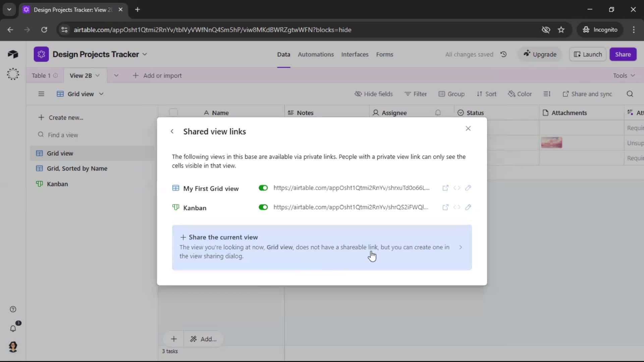This screenshot has width=644, height=362.
Task: Click the browser address bar URL
Action: tap(212, 30)
